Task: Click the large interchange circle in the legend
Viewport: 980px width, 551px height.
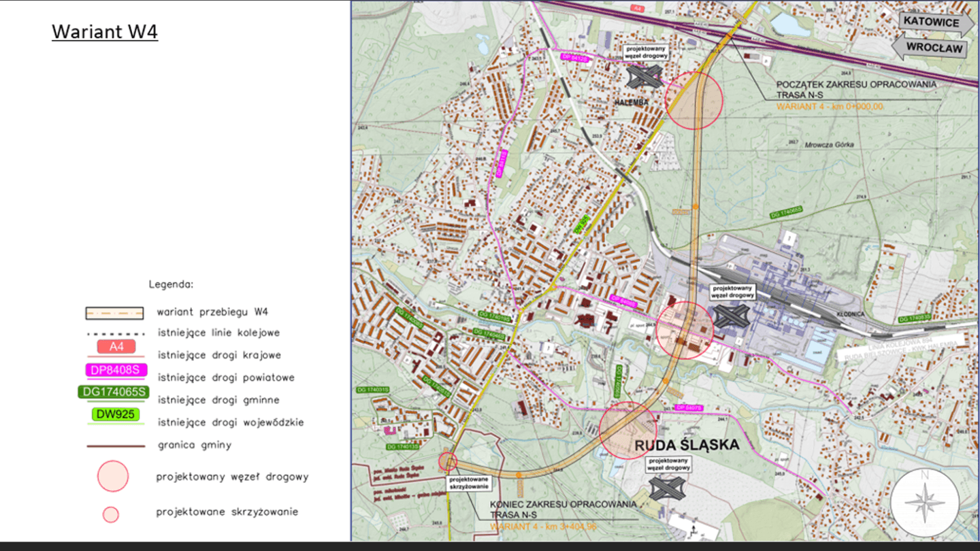Action: coord(113,476)
